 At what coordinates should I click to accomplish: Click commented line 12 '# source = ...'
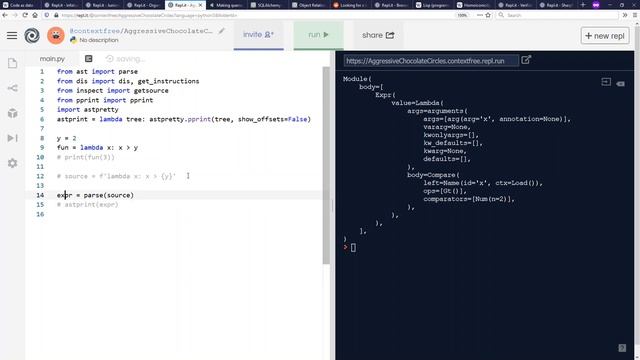point(116,176)
